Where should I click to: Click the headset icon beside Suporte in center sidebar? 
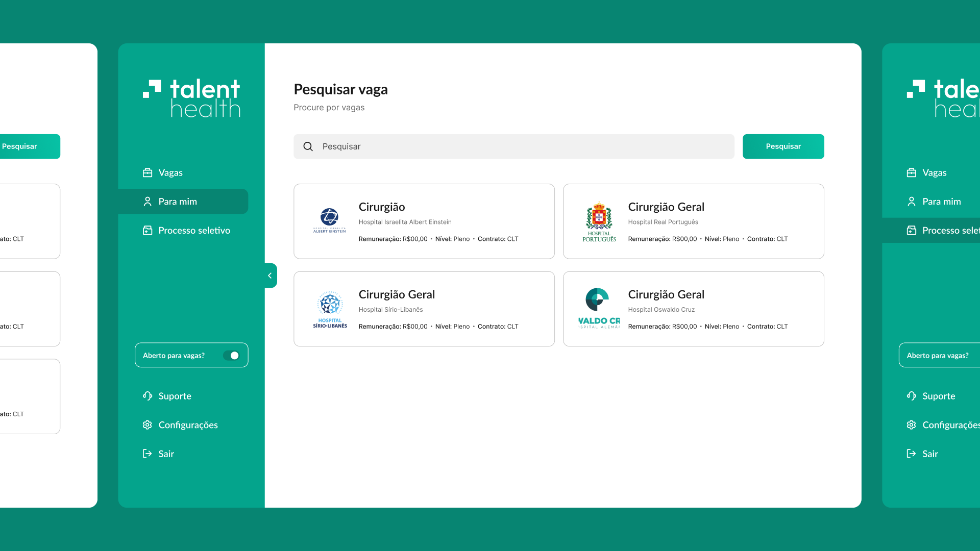pyautogui.click(x=148, y=396)
